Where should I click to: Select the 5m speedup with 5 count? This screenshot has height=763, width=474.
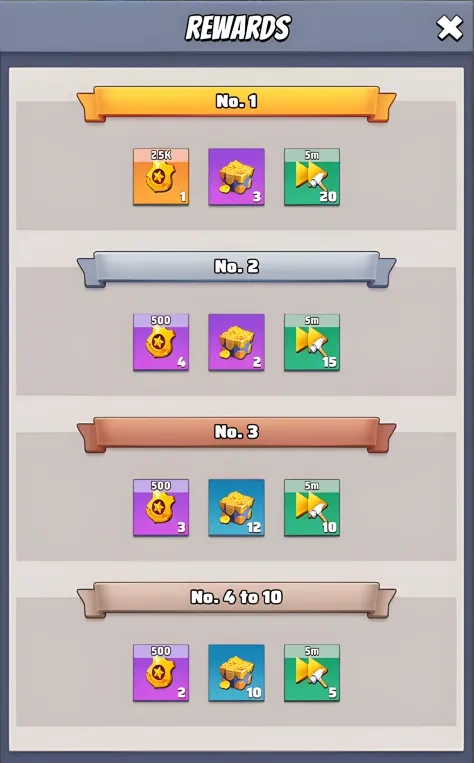(x=312, y=673)
